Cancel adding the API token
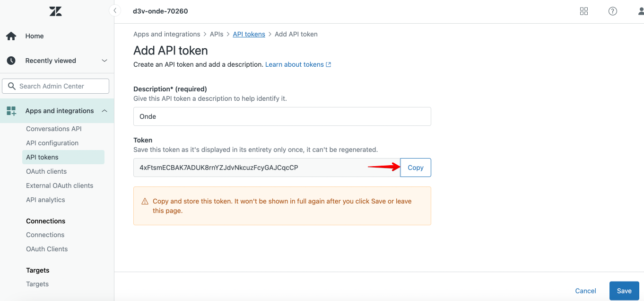The height and width of the screenshot is (301, 644). [585, 291]
